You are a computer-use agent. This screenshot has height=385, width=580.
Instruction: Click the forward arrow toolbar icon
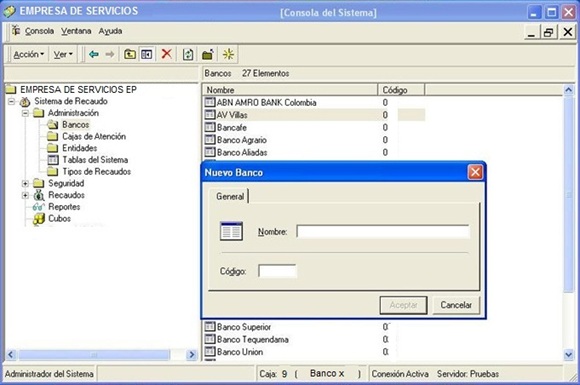click(110, 54)
